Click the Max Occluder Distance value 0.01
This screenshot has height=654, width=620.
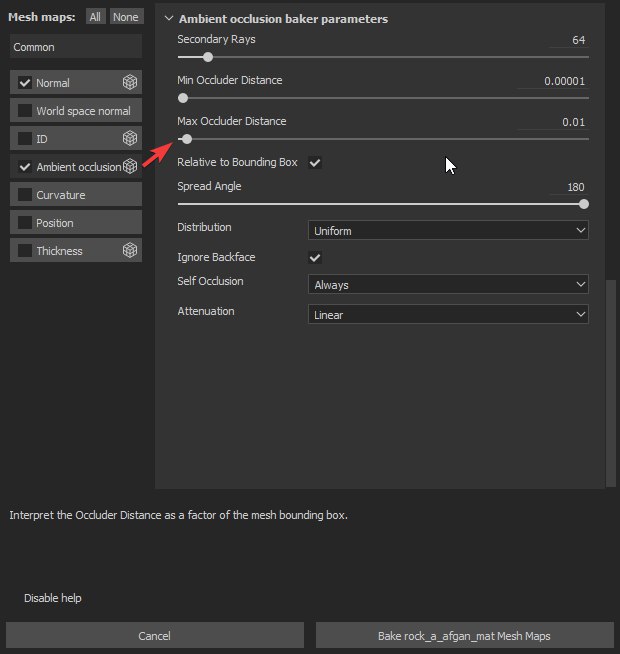click(x=553, y=122)
